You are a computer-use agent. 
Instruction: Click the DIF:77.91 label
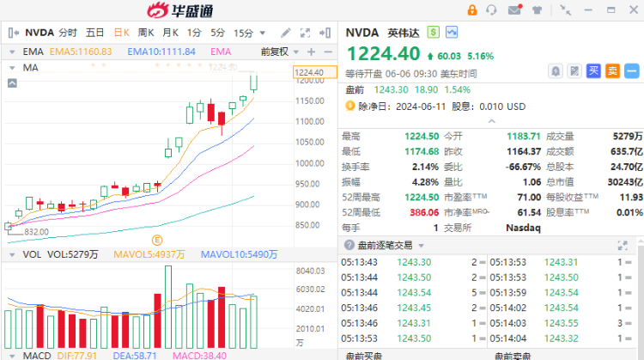[76, 356]
